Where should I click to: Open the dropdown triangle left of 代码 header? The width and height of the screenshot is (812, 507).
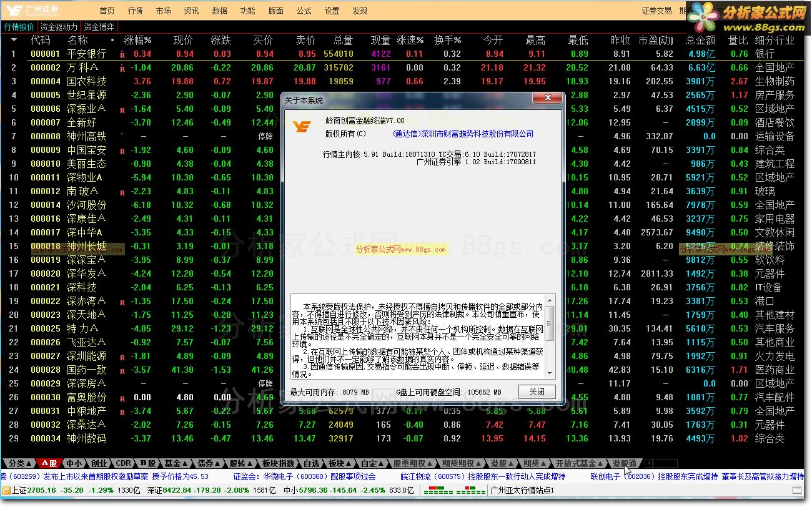click(x=14, y=40)
